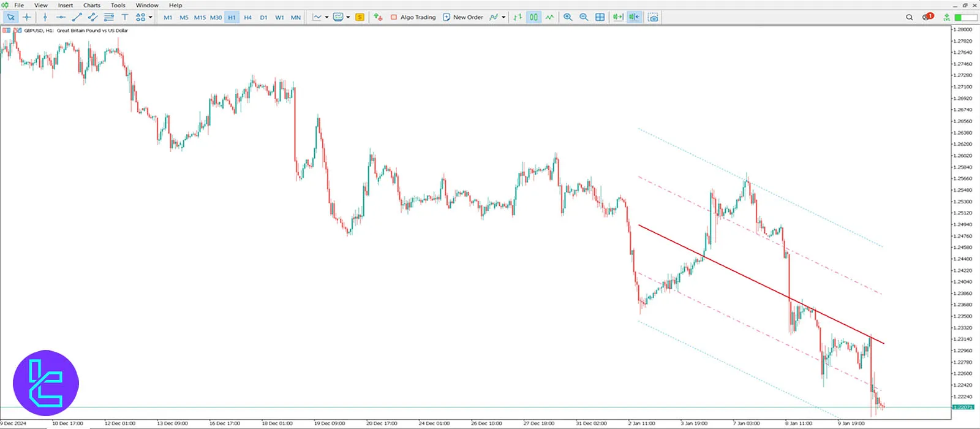Expand the indicators list dropdown arrow
980x429 pixels.
click(x=503, y=17)
